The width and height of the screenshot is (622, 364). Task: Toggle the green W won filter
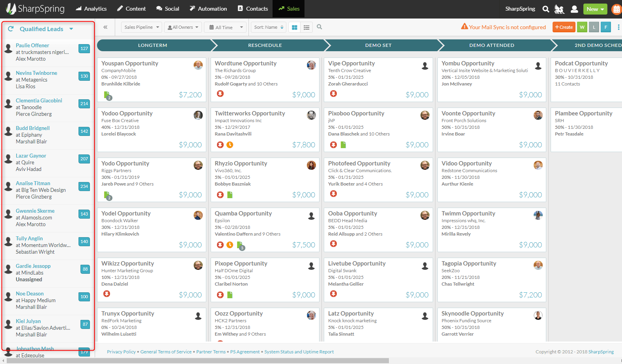point(582,27)
